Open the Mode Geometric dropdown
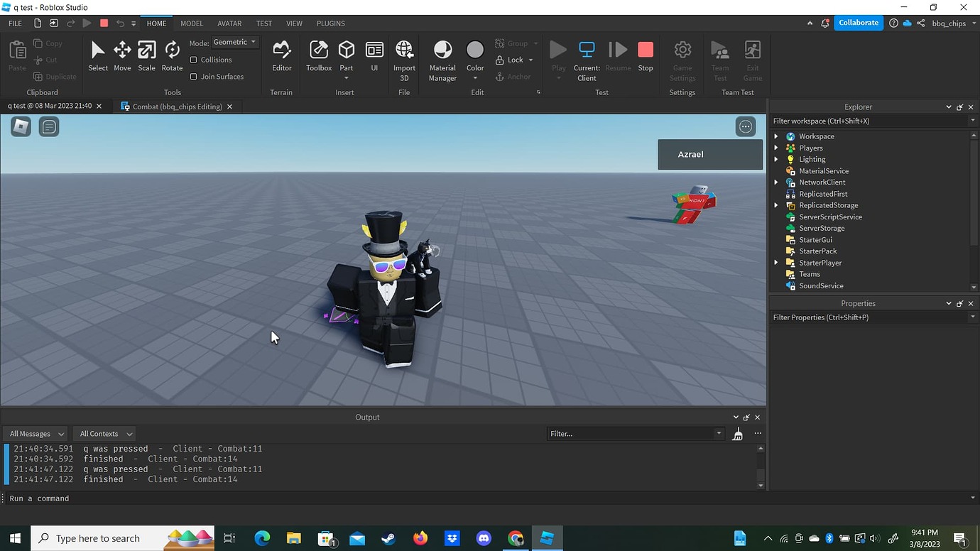The image size is (980, 551). click(x=234, y=42)
